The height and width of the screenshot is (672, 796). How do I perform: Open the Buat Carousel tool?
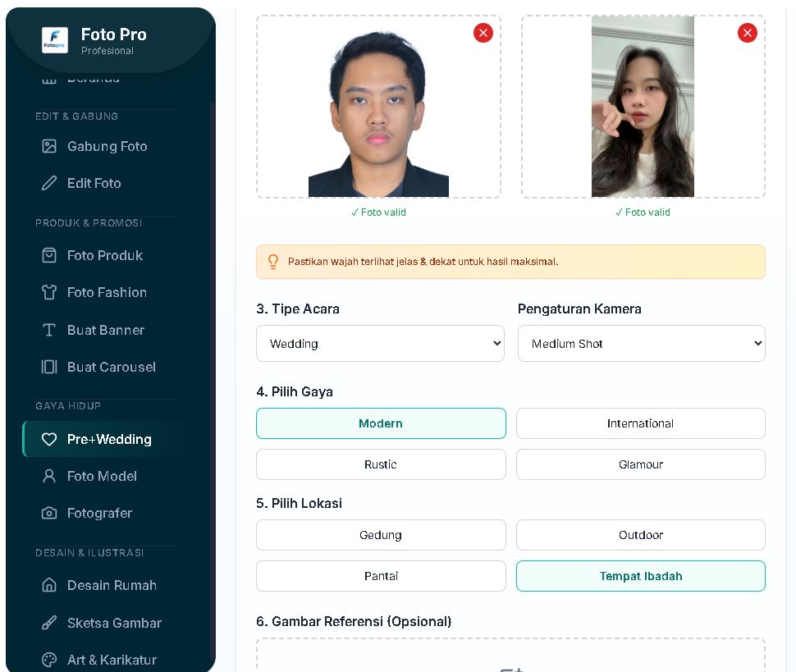point(111,367)
